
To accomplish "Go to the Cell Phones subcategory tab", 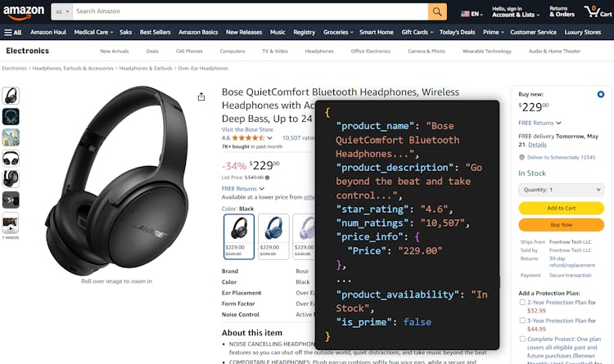I will (x=189, y=52).
